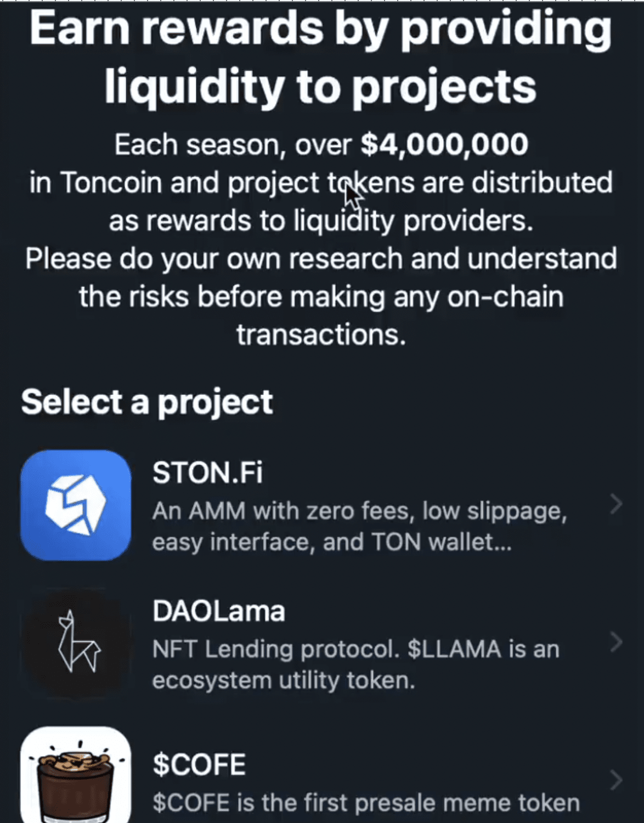Click the 'liquidity to projects' heading line
644x823 pixels.
point(321,86)
